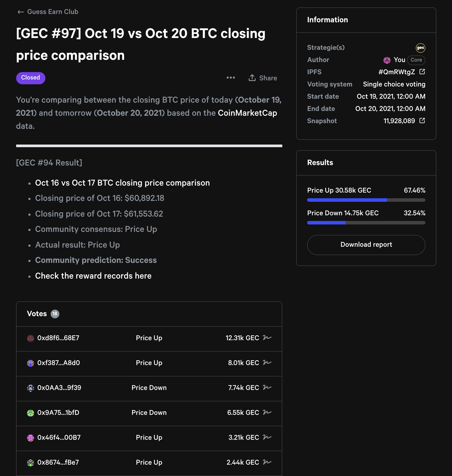Image resolution: width=452 pixels, height=476 pixels.
Task: Open voter 0xf387...A8d0 profile
Action: [x=58, y=363]
